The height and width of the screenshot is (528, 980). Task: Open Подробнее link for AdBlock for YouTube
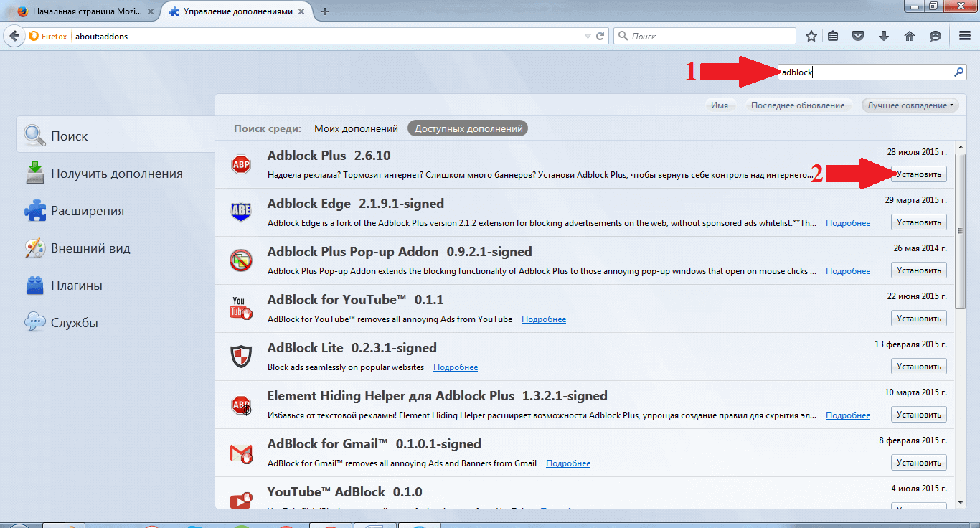tap(544, 319)
